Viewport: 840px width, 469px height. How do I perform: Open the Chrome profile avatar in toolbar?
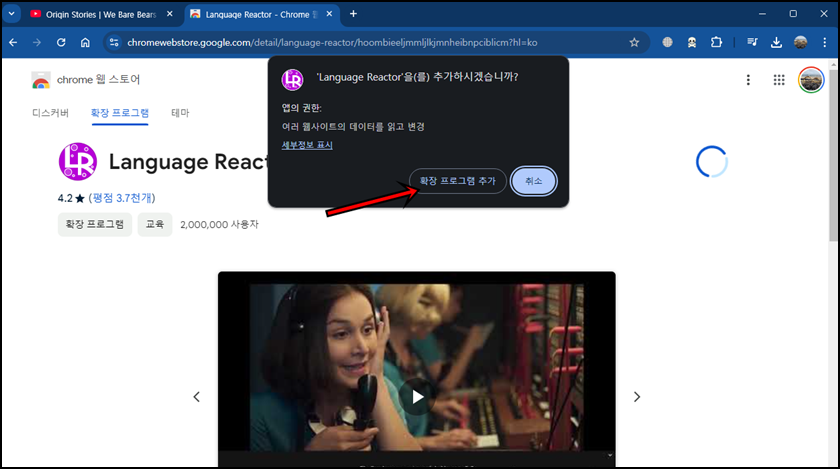(800, 42)
